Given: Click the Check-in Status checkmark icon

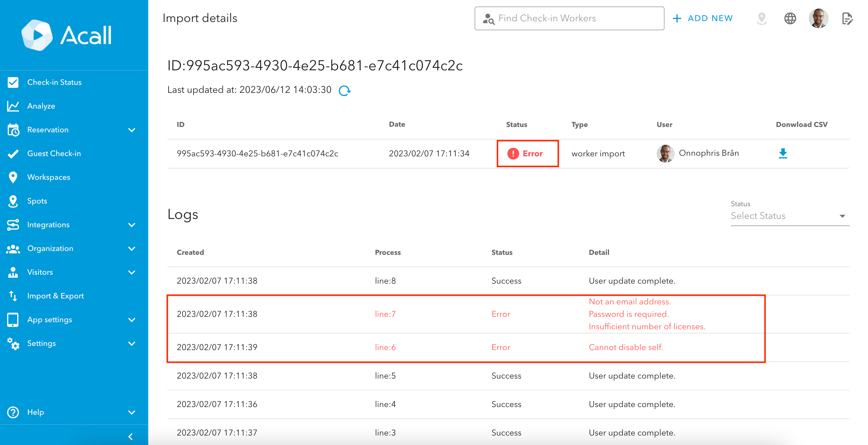Looking at the screenshot, I should [13, 82].
